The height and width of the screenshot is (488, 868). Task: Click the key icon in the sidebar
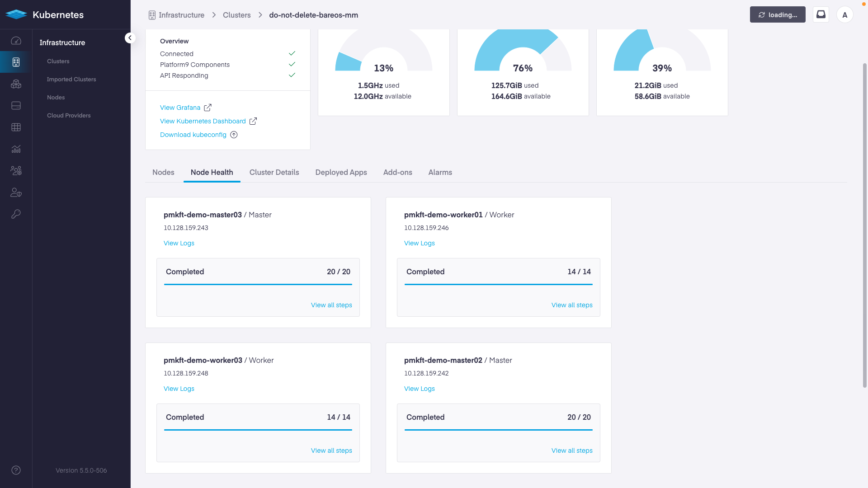click(16, 214)
